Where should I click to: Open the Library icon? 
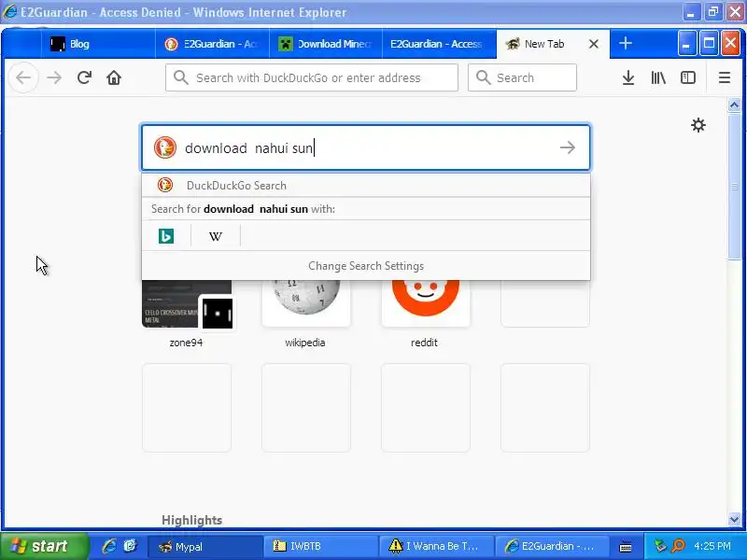tap(658, 77)
